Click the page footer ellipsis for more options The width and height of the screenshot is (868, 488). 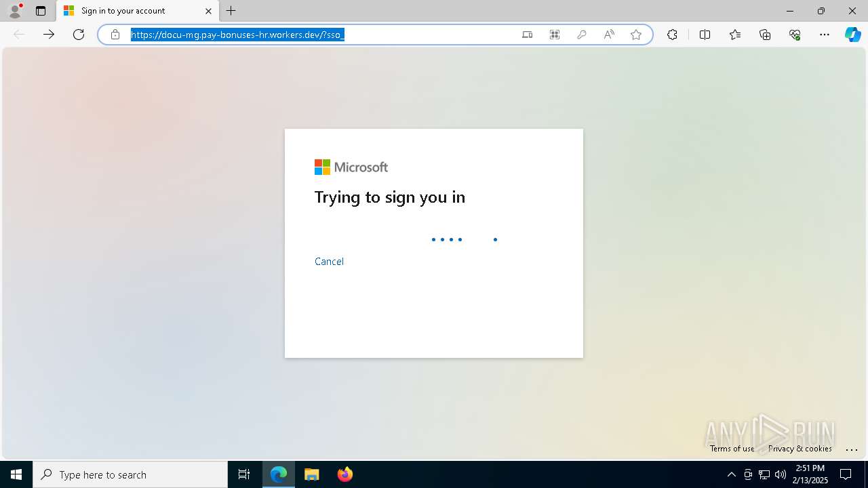pyautogui.click(x=852, y=449)
